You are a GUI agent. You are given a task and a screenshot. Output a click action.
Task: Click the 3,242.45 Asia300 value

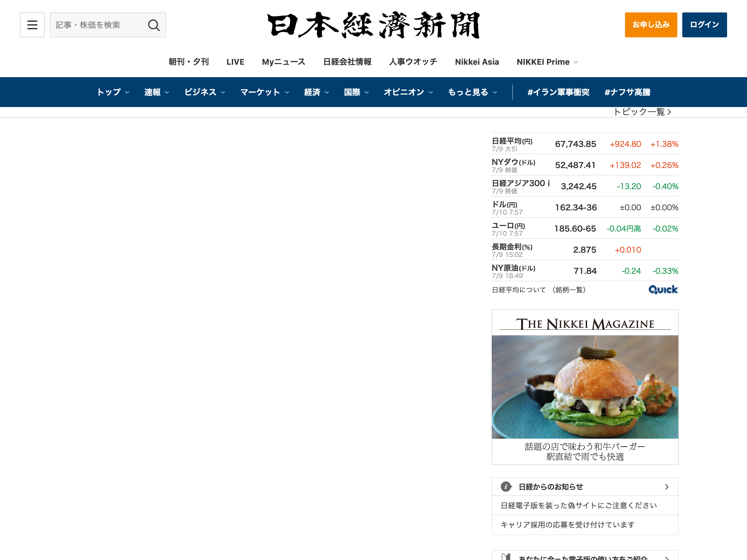tap(579, 186)
